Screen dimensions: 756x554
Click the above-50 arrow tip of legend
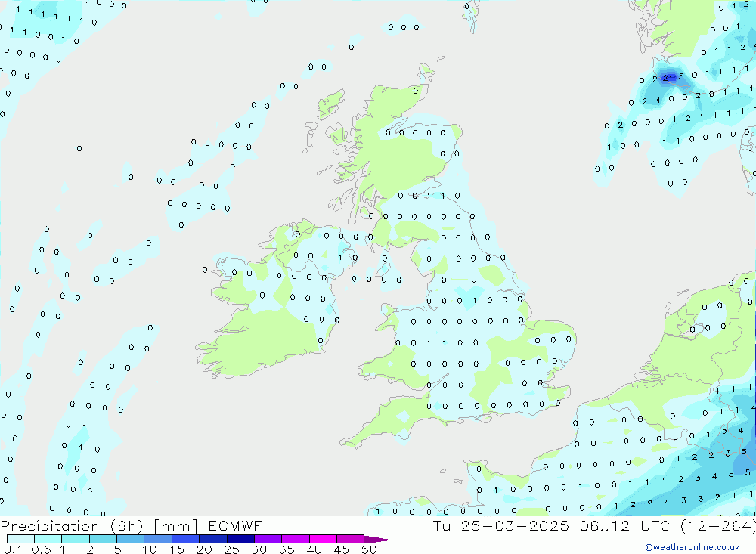point(378,540)
